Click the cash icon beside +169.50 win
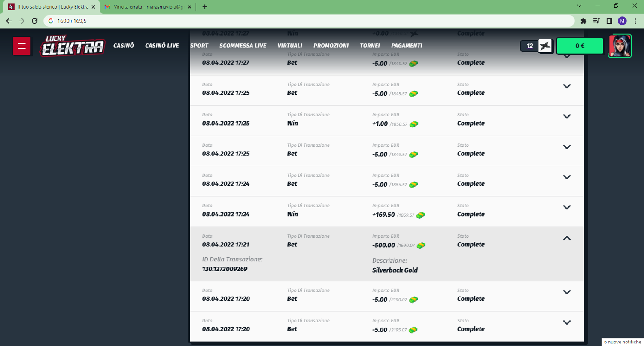The width and height of the screenshot is (644, 346). click(421, 215)
